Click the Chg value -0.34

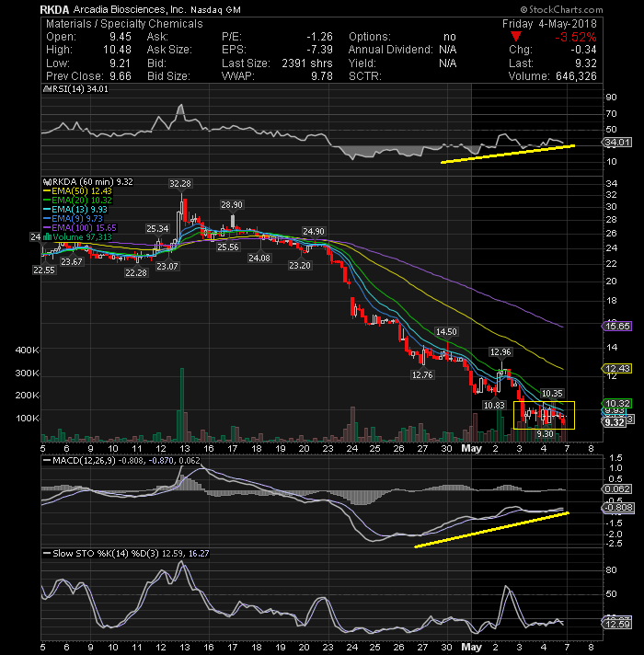tap(584, 50)
